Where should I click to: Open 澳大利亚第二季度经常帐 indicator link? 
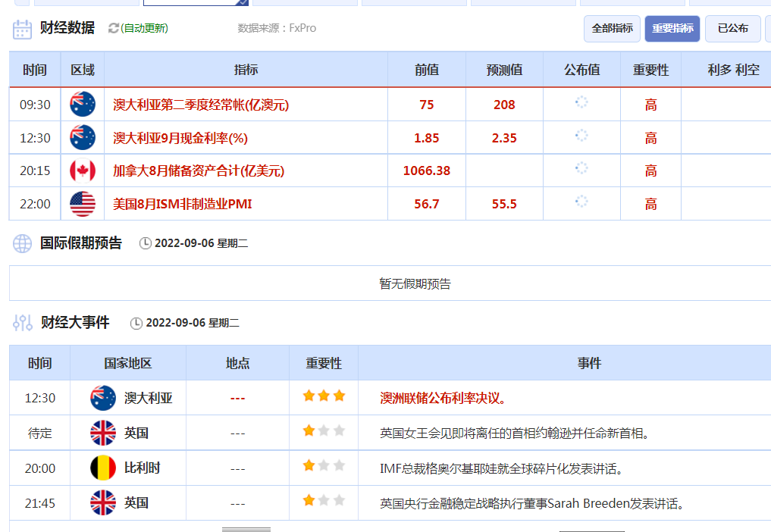201,105
